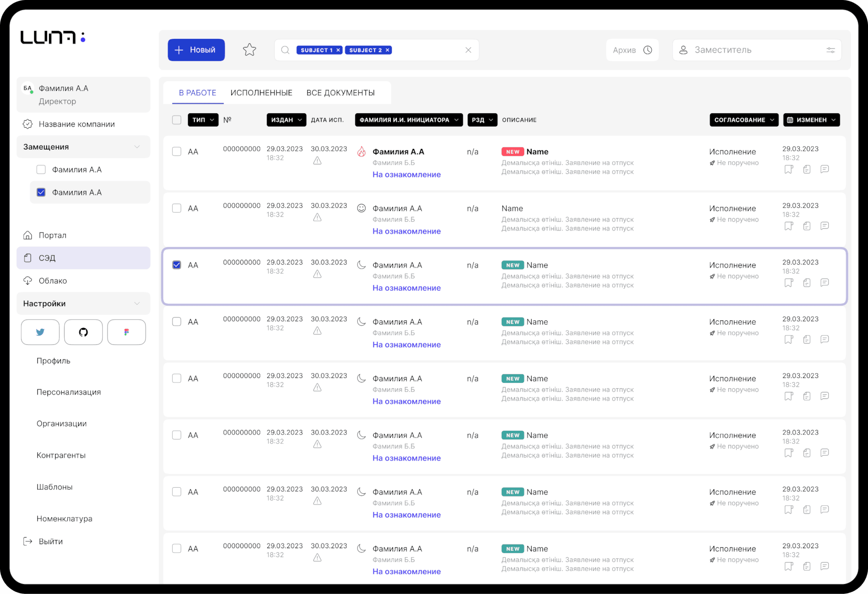Switch to ВСЕ ДОКУМЕНТЫ tab
This screenshot has height=594, width=868.
click(x=340, y=93)
